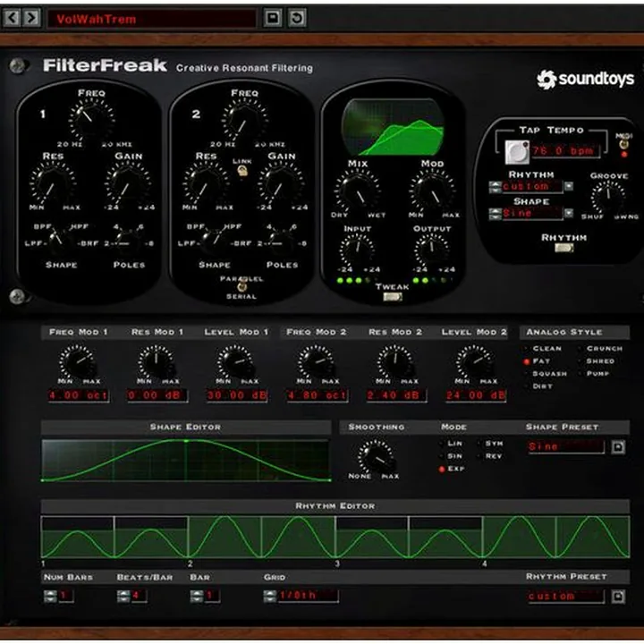
Task: Click the filter 1 Gain knob
Action: coord(128,182)
